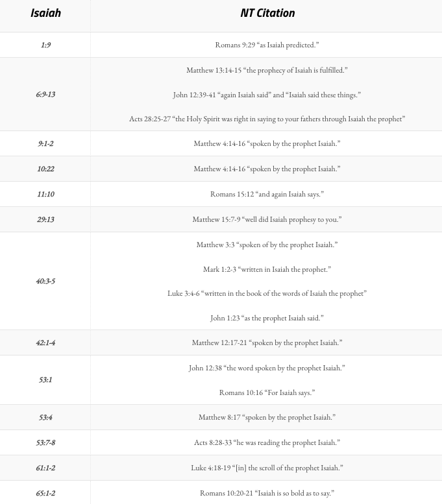This screenshot has height=504, width=442.
Task: Click the Matthew 12:17-21 citation text
Action: (x=267, y=342)
